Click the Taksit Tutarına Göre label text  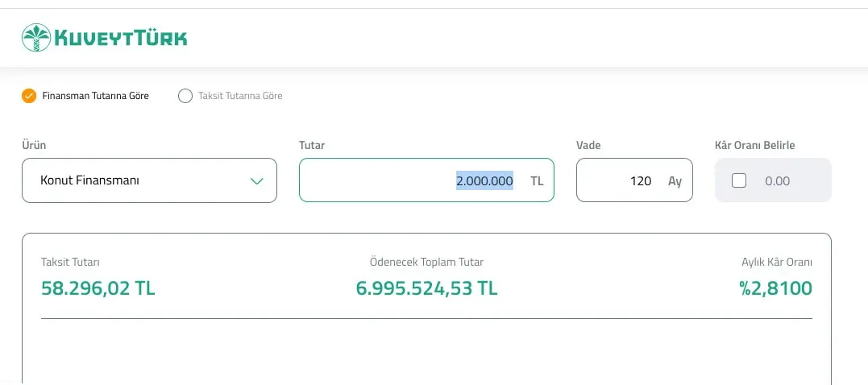[x=240, y=96]
